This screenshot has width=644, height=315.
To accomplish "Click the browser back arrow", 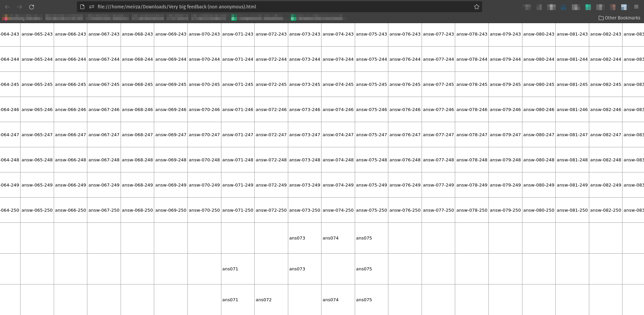I will 7,7.
